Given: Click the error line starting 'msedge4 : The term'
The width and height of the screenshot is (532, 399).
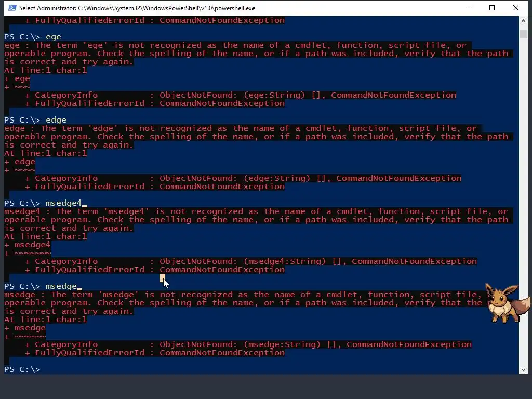Looking at the screenshot, I should click(256, 211).
